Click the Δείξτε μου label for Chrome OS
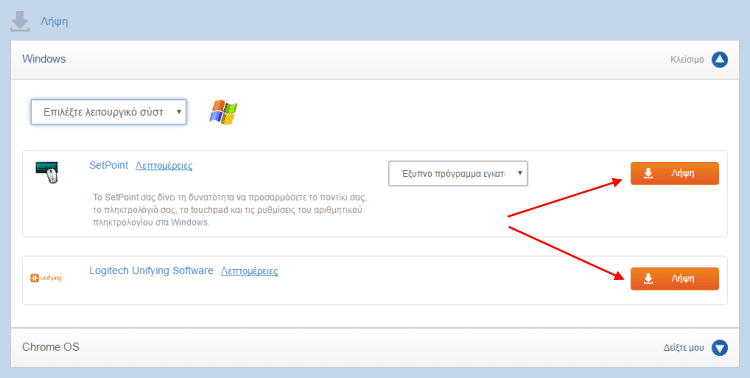The width and height of the screenshot is (750, 378). coord(684,348)
